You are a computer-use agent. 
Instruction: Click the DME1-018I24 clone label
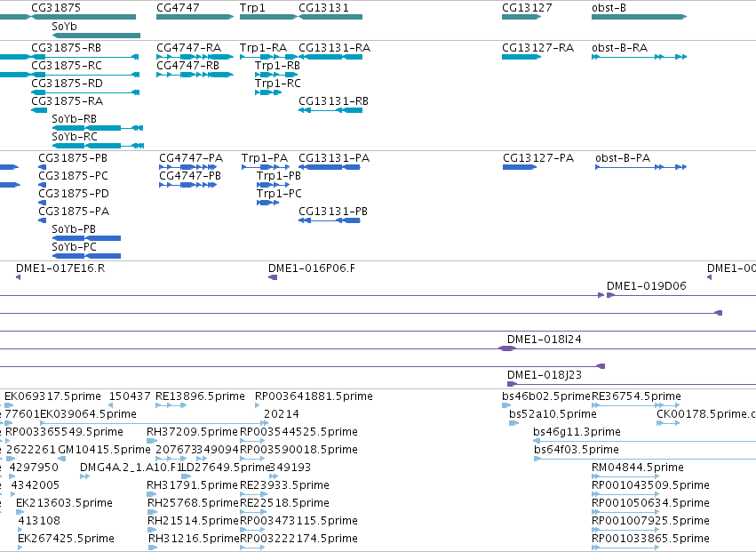[x=544, y=340]
